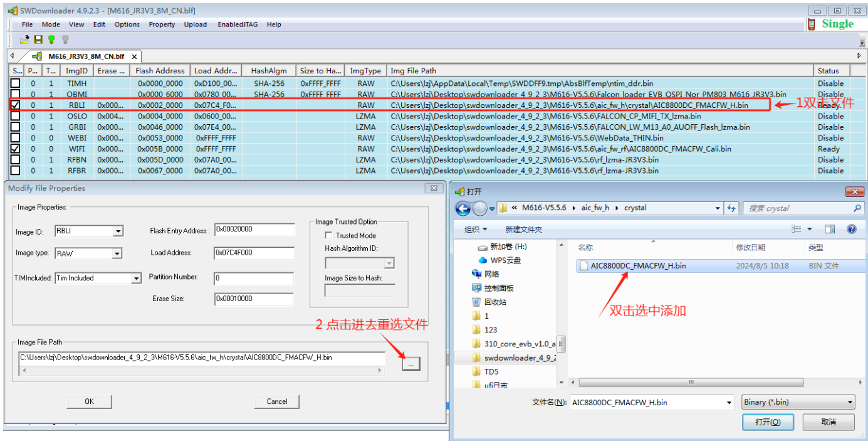Open the EnabledJTAG menu
The width and height of the screenshot is (868, 446).
(x=239, y=24)
